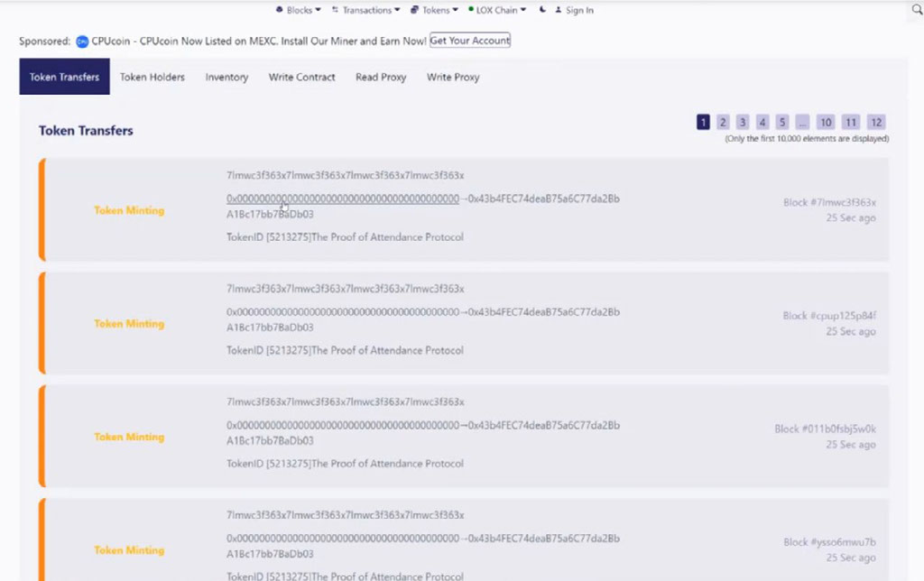
Task: Switch to the Read Proxy tab
Action: coord(381,78)
